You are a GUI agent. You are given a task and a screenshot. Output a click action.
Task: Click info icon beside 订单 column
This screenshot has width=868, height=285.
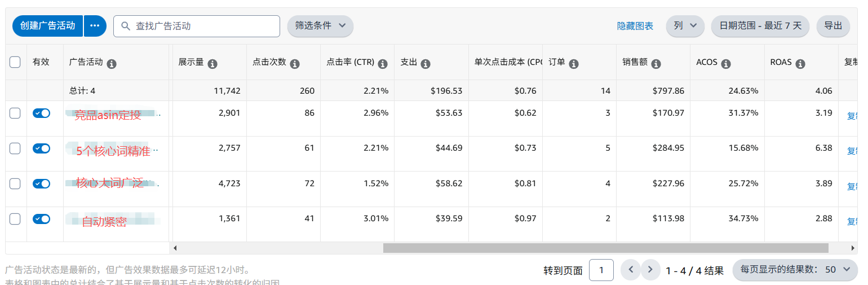click(574, 64)
